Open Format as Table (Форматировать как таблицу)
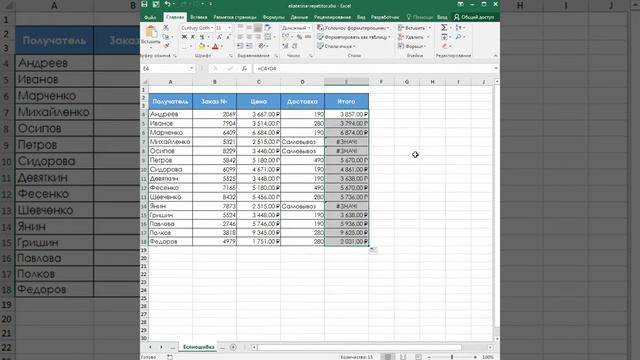 pos(354,37)
